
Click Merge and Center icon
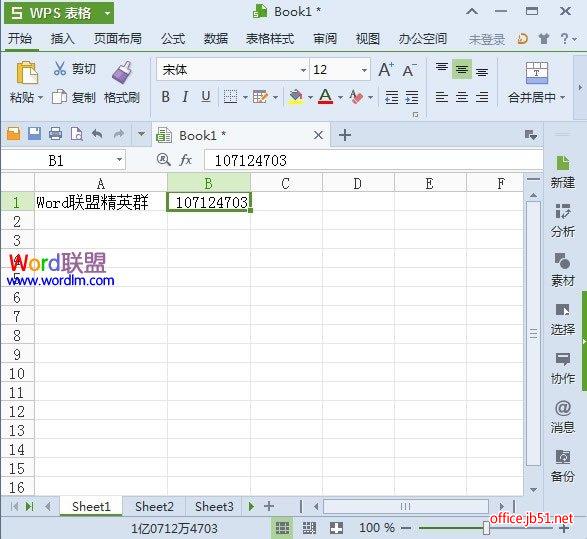(x=536, y=73)
